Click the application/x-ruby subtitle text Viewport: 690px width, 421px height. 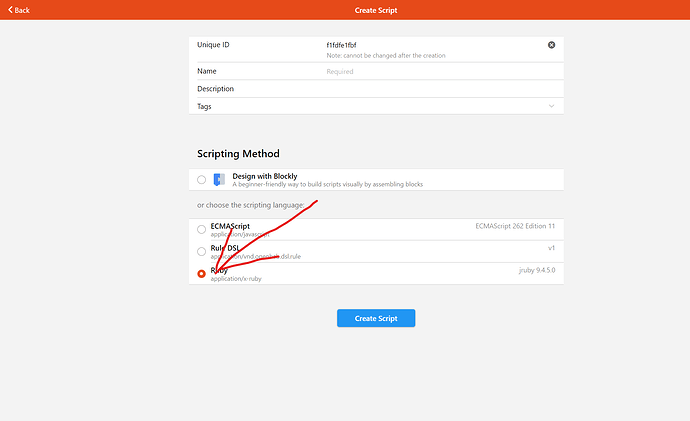pyautogui.click(x=236, y=278)
